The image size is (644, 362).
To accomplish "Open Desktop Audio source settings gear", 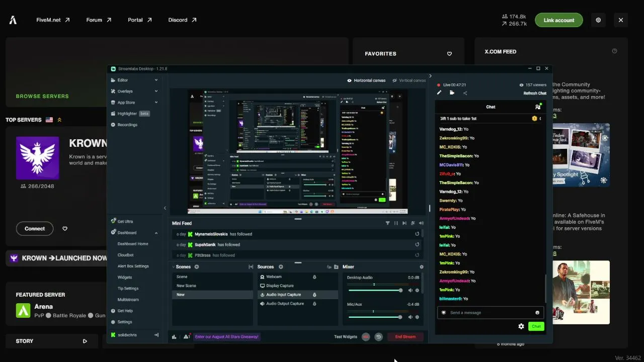I will pyautogui.click(x=417, y=290).
